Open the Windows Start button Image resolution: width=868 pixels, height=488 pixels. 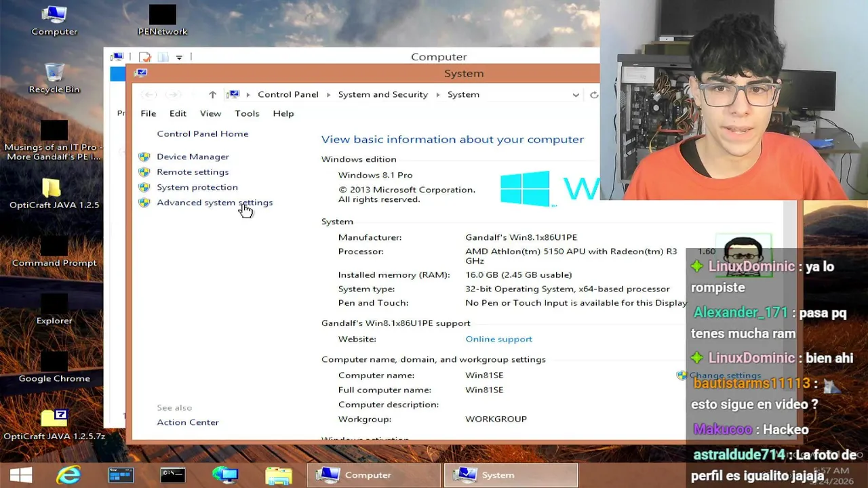[x=20, y=475]
